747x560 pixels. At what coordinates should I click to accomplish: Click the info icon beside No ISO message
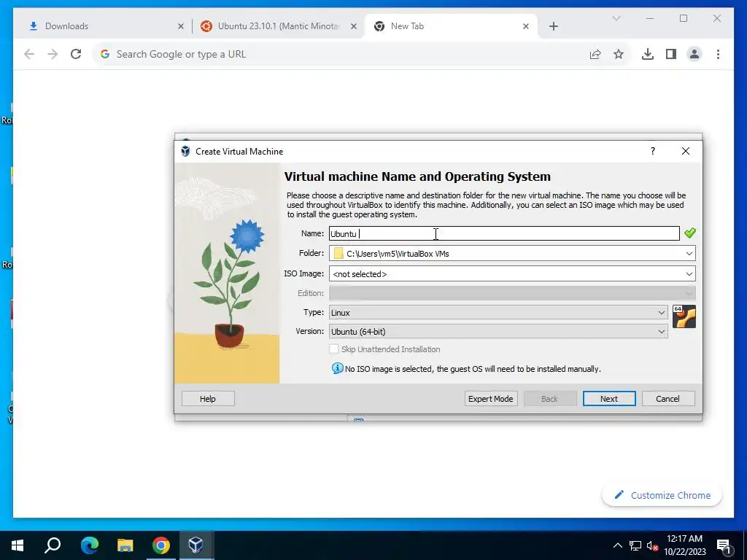337,368
